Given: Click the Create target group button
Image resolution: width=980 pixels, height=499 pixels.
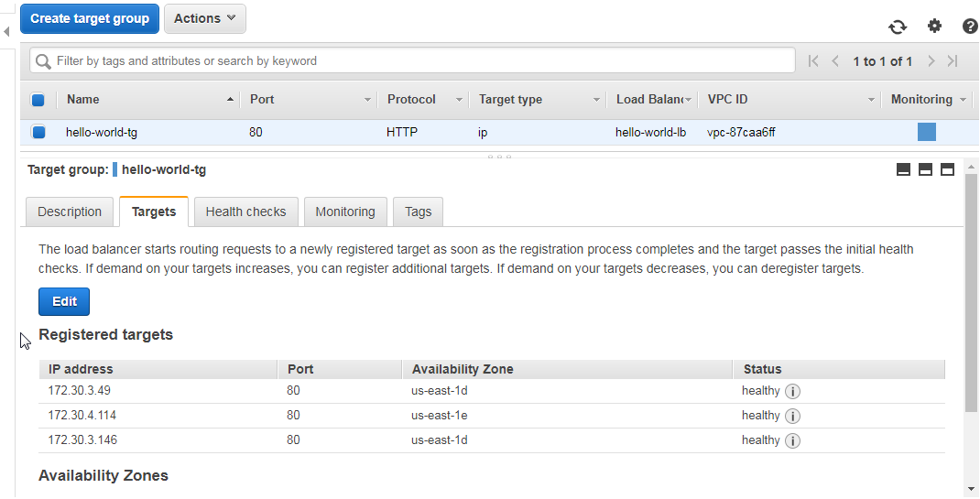Looking at the screenshot, I should click(x=90, y=18).
